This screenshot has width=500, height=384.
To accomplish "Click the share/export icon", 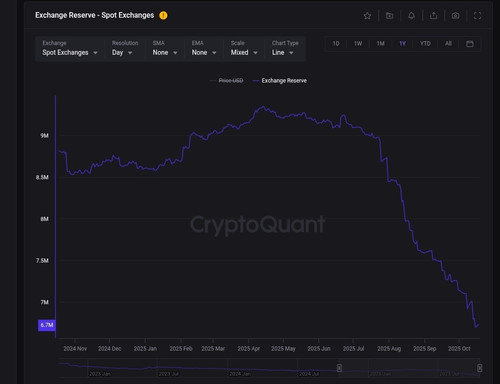I will click(433, 16).
